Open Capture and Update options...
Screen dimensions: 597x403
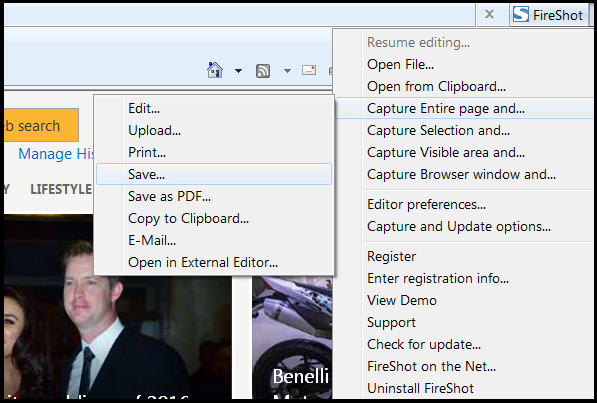click(465, 227)
